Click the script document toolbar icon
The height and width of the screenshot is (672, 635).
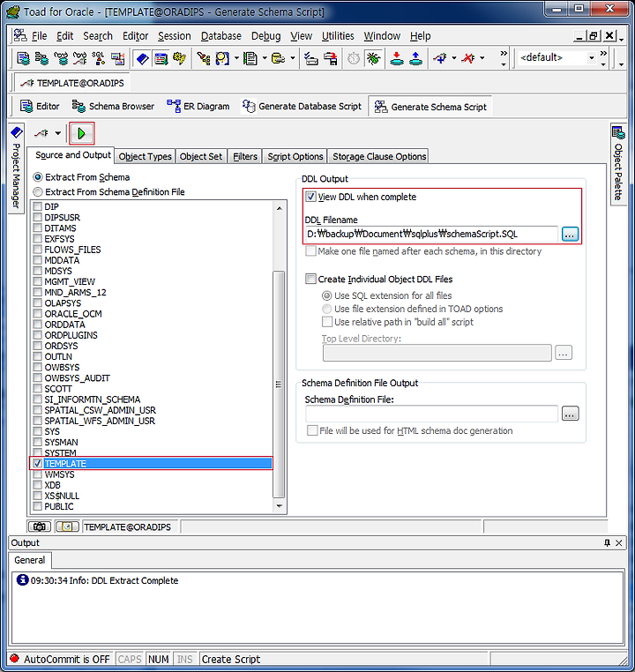pos(250,58)
